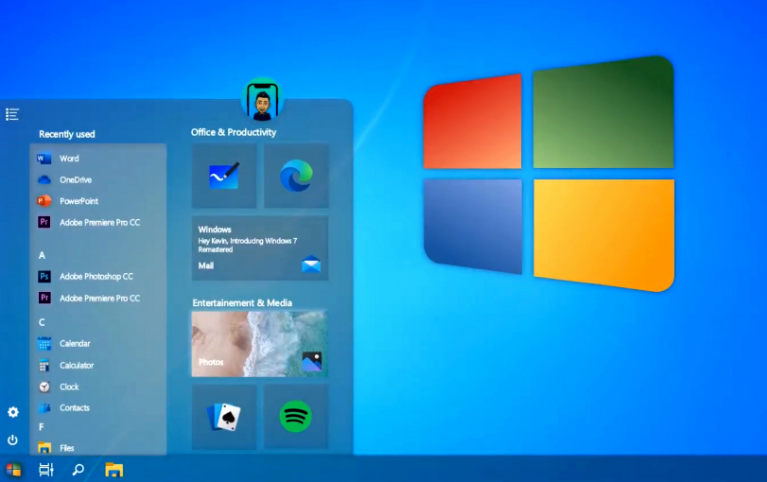
Task: Open the Calendar app
Action: [x=98, y=344]
